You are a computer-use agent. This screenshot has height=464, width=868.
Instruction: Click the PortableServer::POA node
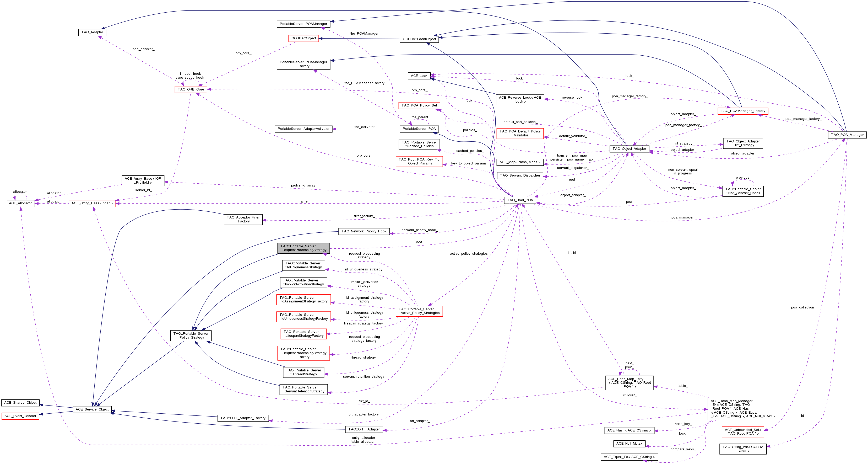click(419, 129)
